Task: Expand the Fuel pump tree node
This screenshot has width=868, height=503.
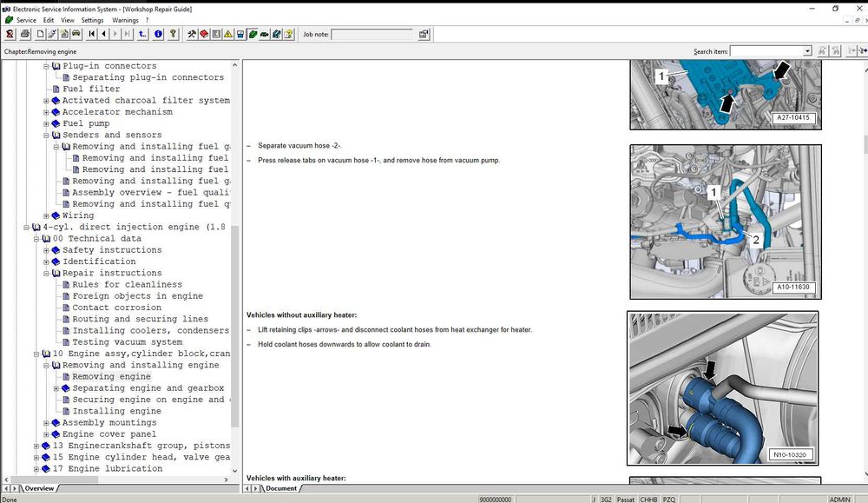Action: pyautogui.click(x=47, y=123)
